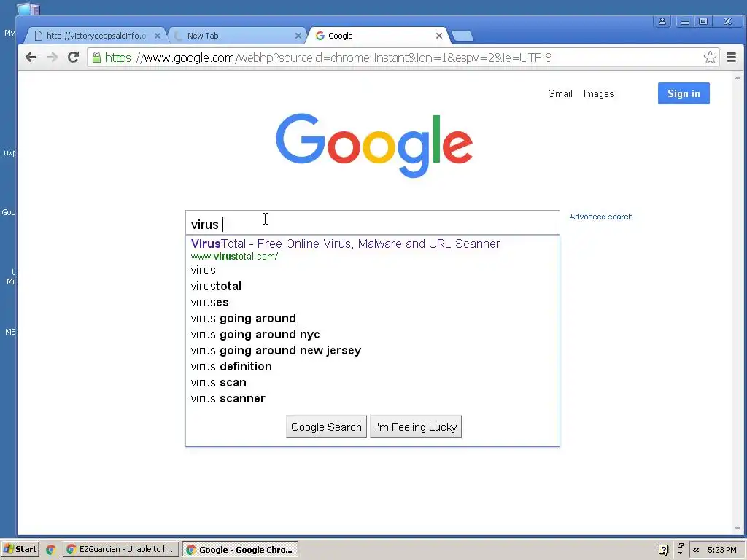Open the Chrome user profile icon
This screenshot has height=560, width=747.
point(662,21)
